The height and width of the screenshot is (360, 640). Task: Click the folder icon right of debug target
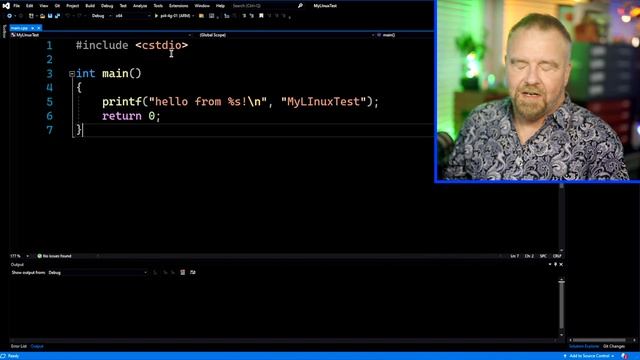pos(201,16)
